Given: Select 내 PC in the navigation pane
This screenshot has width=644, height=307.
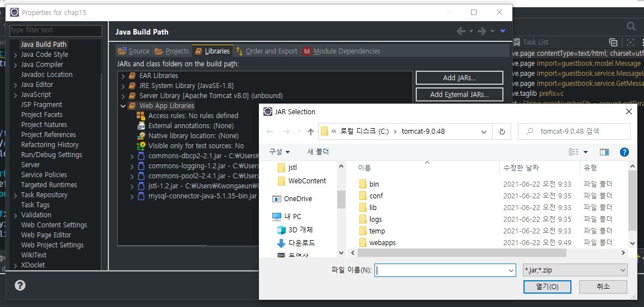Looking at the screenshot, I should point(287,216).
